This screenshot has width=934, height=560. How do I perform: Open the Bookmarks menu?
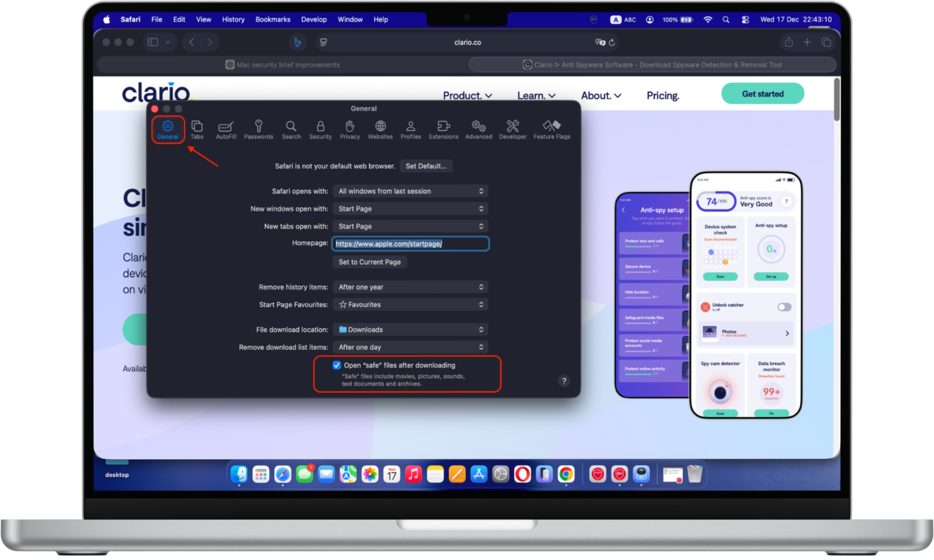(x=273, y=20)
